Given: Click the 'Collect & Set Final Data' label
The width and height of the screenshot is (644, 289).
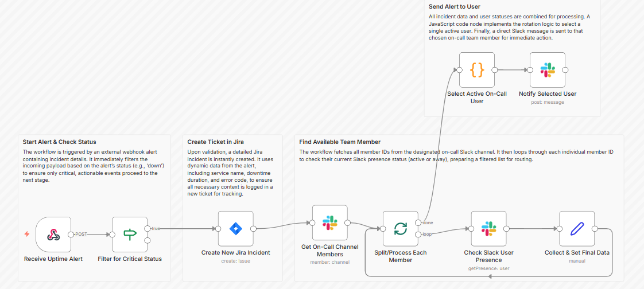Looking at the screenshot, I should tap(577, 252).
